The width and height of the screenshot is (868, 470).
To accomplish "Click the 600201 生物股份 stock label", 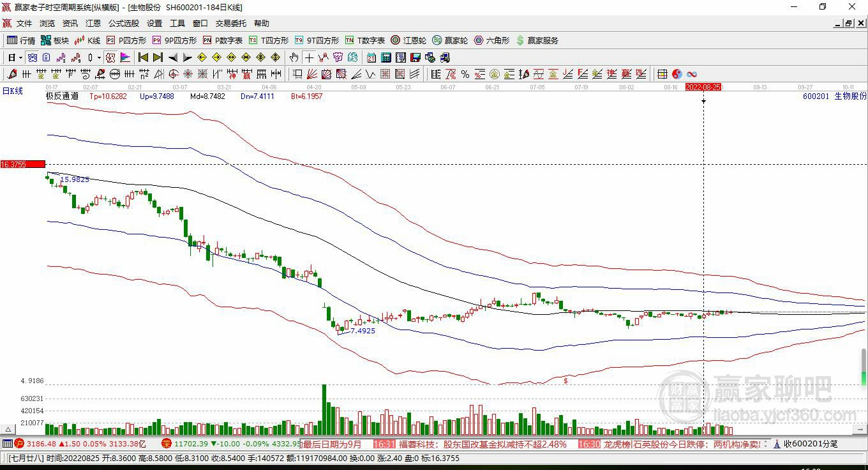I will tap(835, 96).
